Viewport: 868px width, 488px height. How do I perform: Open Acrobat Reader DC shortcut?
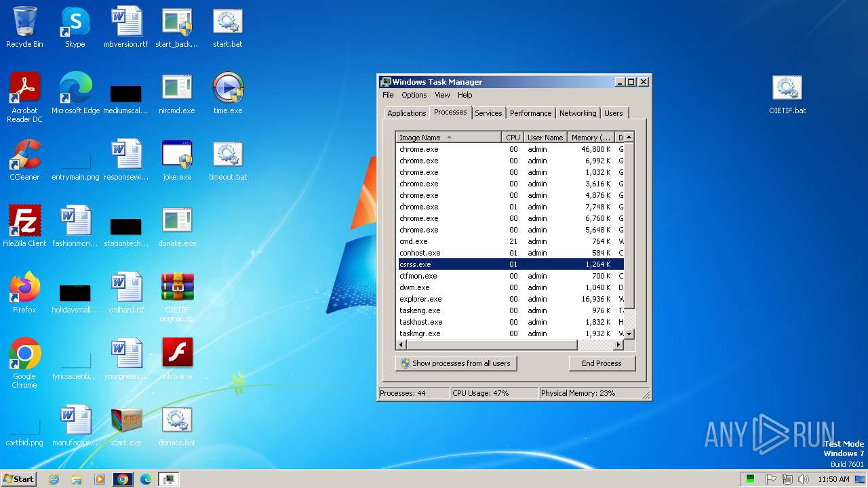point(24,98)
